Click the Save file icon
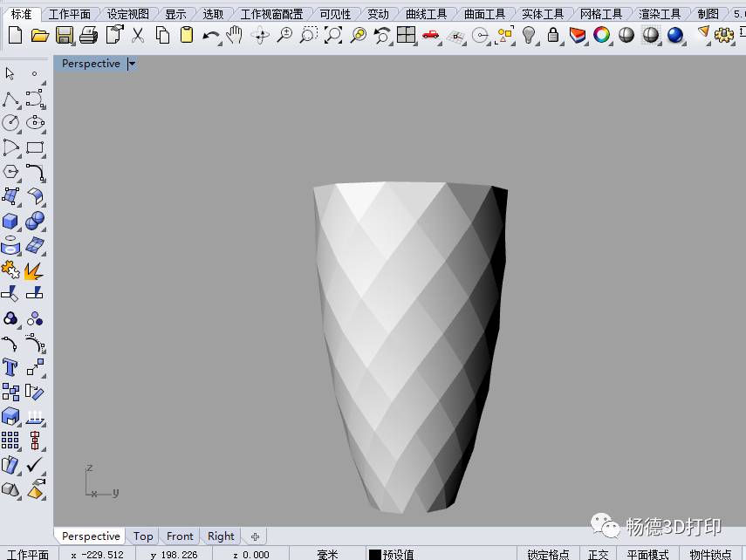This screenshot has height=560, width=746. pyautogui.click(x=65, y=35)
